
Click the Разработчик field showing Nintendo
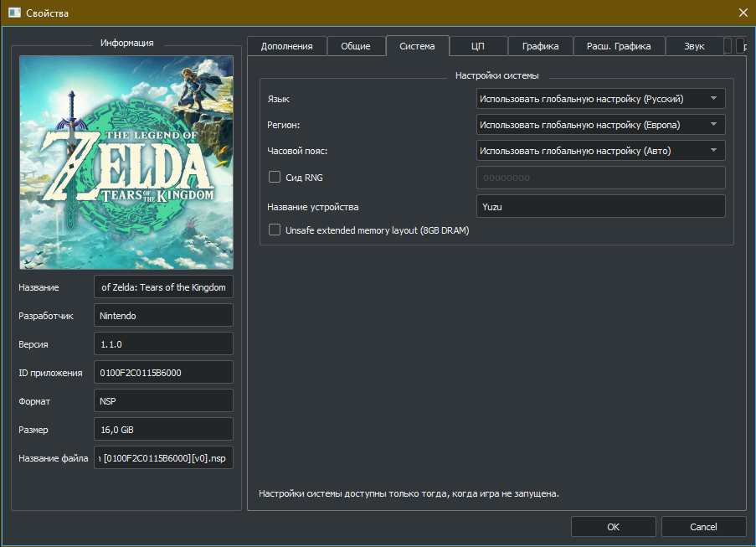pos(163,316)
